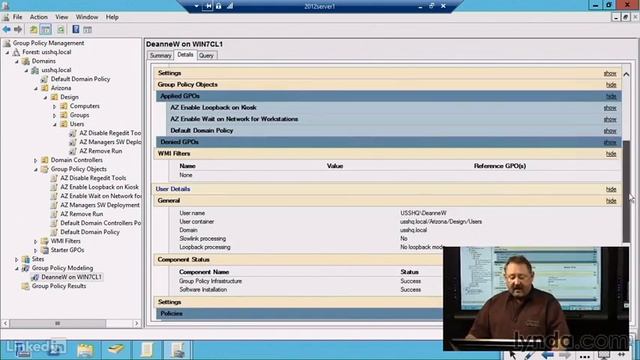This screenshot has height=360, width=640.
Task: Show Default Domain Policy details in report
Action: pos(610,131)
